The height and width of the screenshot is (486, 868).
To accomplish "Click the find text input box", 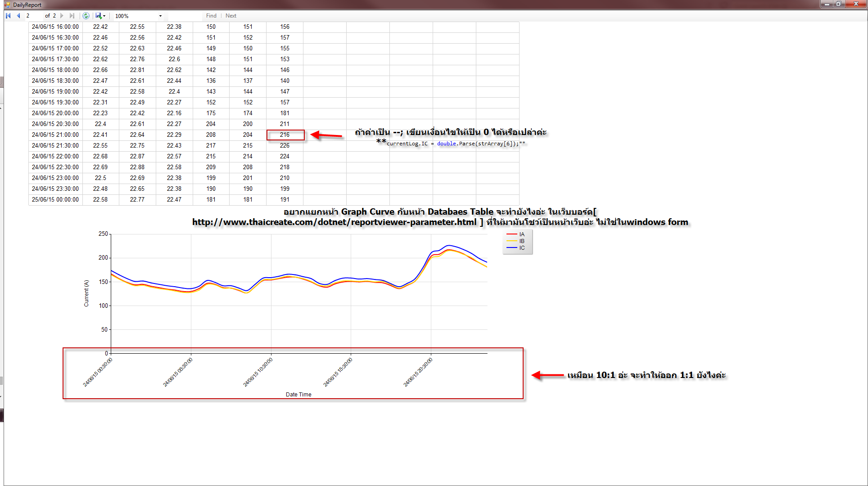I will [x=185, y=16].
